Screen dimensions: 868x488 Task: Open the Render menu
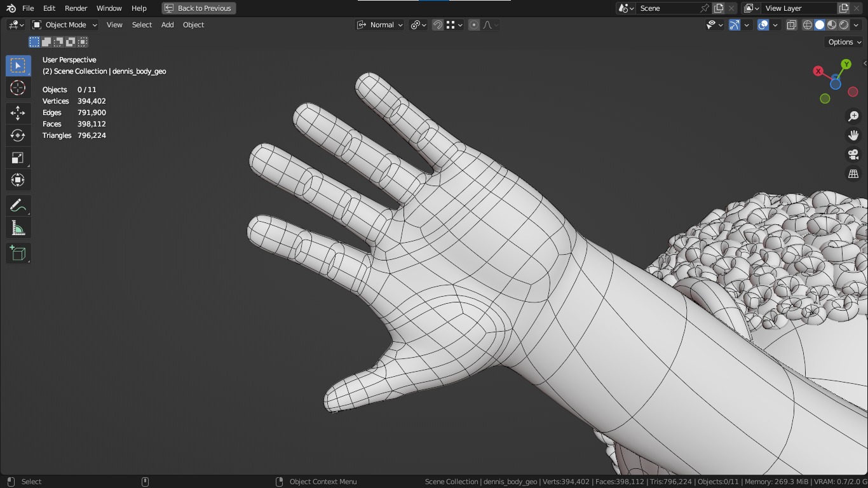click(x=76, y=8)
